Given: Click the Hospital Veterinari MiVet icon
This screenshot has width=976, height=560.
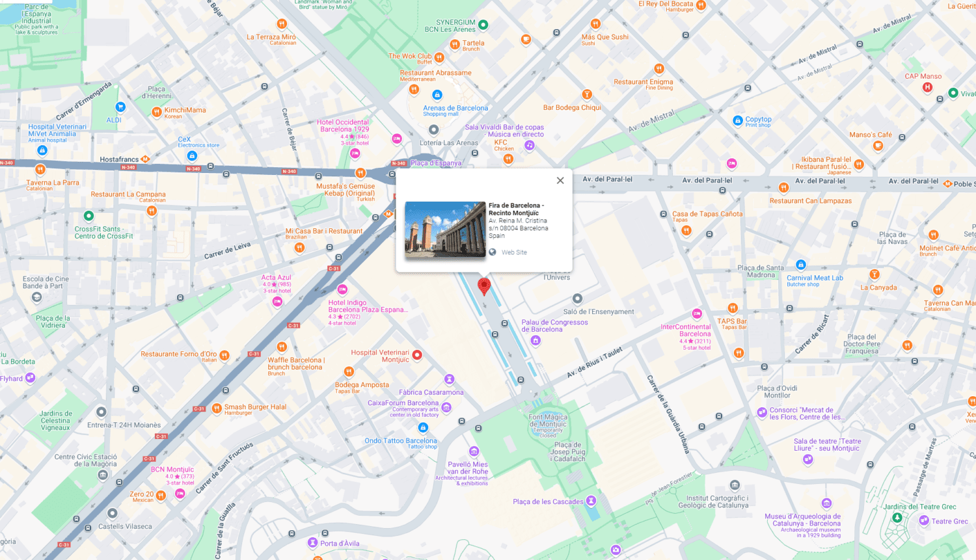Looking at the screenshot, I should (x=42, y=150).
